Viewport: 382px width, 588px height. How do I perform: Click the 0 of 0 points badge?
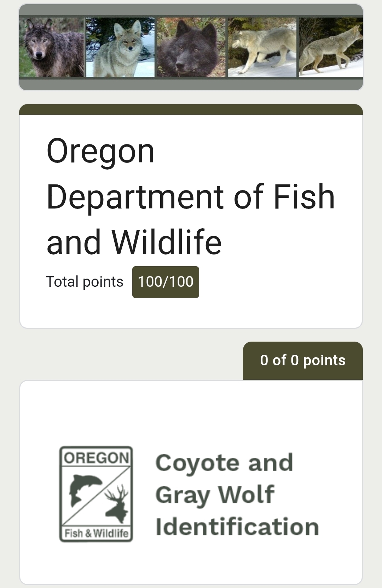[x=303, y=360]
